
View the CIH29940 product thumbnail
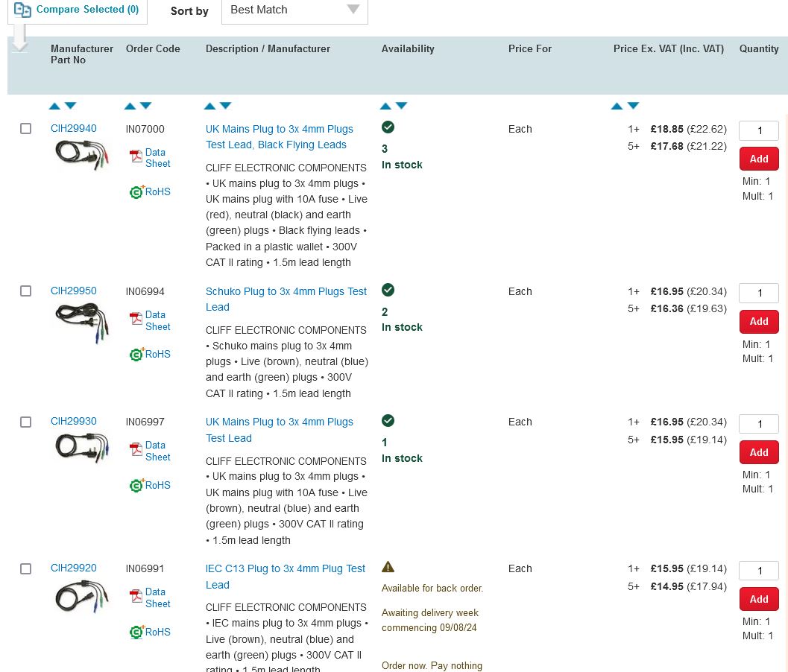click(82, 155)
